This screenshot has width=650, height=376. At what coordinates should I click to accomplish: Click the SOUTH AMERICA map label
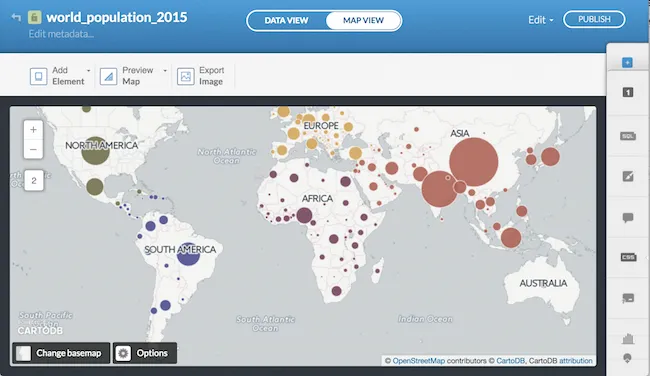click(180, 250)
